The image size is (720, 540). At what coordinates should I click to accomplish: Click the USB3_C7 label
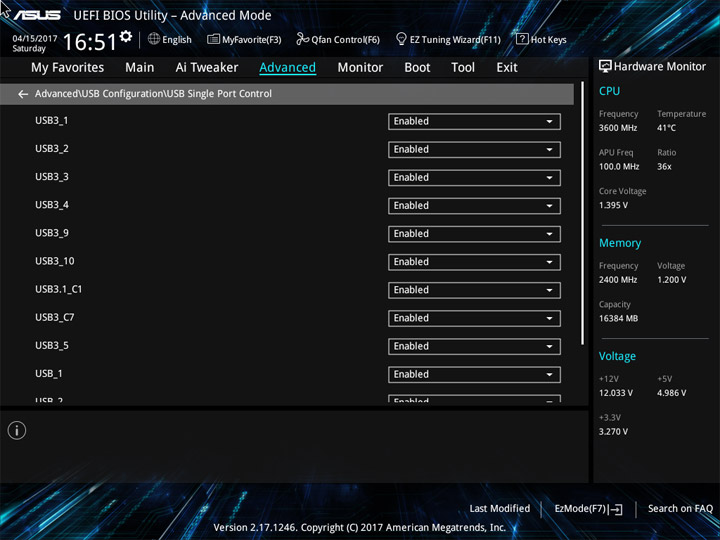[x=55, y=317]
